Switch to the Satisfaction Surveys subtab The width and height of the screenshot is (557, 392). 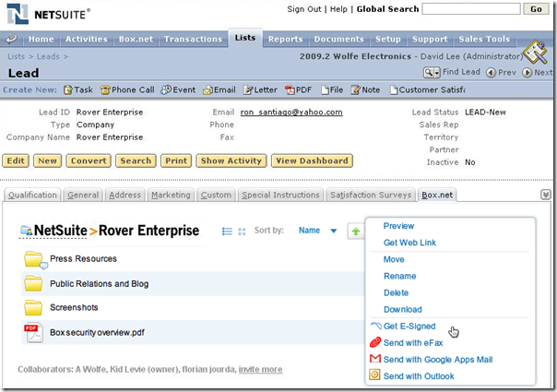pyautogui.click(x=371, y=195)
